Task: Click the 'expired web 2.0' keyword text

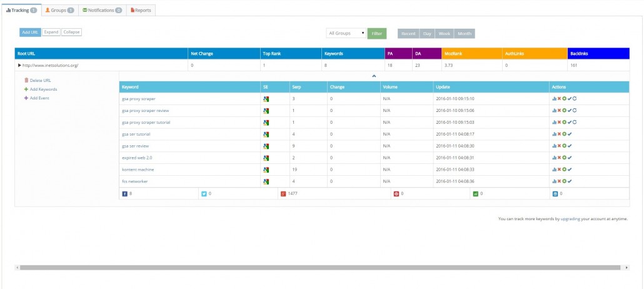Action: 137,158
